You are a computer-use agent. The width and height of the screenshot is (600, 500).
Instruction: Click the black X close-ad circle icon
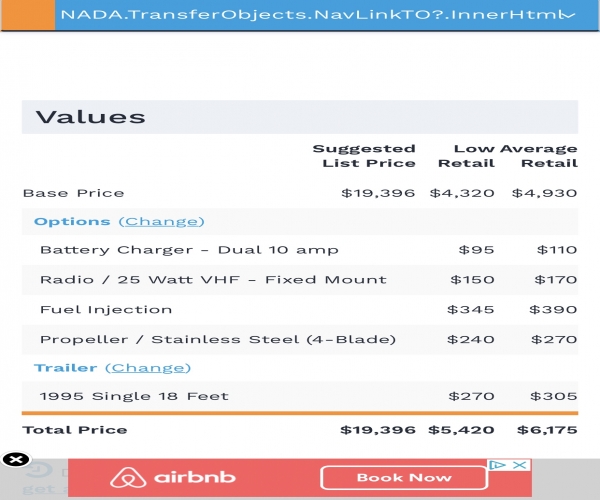tap(16, 459)
